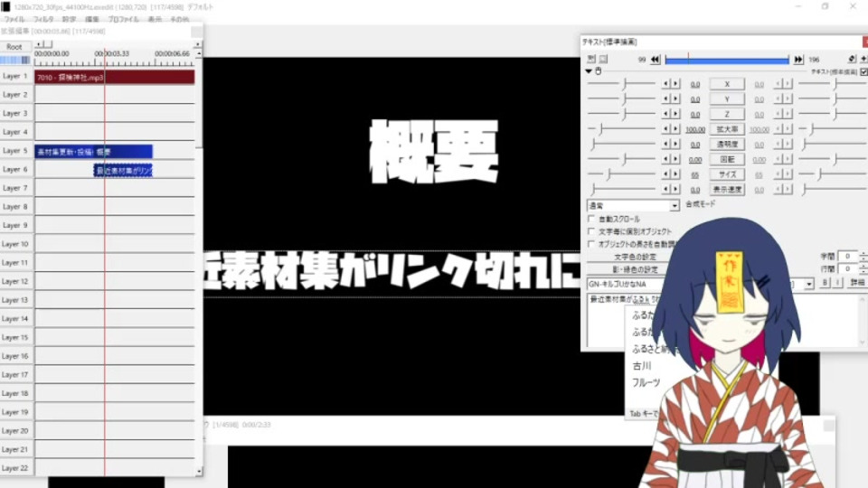Open 表示 menu
This screenshot has width=868, height=488.
(x=155, y=19)
